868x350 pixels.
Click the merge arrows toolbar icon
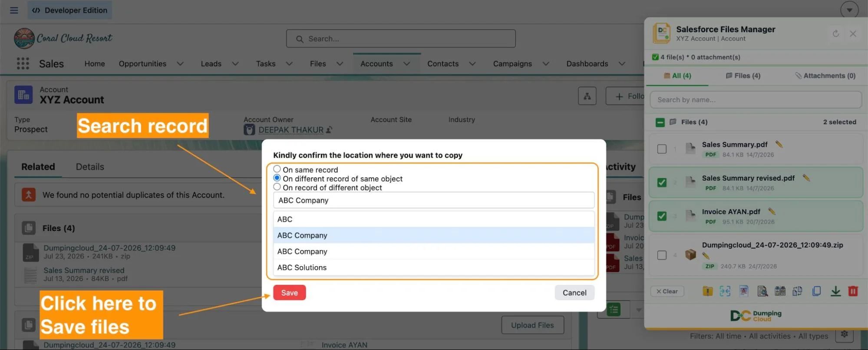pos(725,291)
